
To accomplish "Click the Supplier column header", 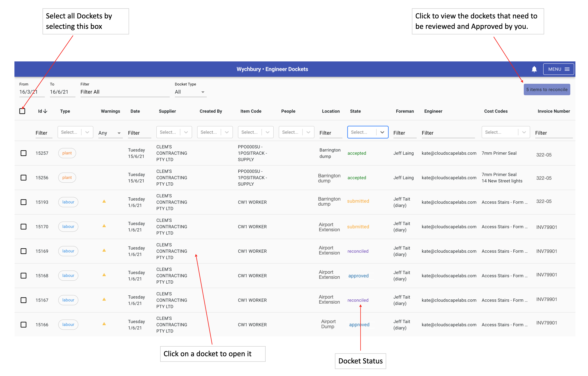I will (167, 111).
